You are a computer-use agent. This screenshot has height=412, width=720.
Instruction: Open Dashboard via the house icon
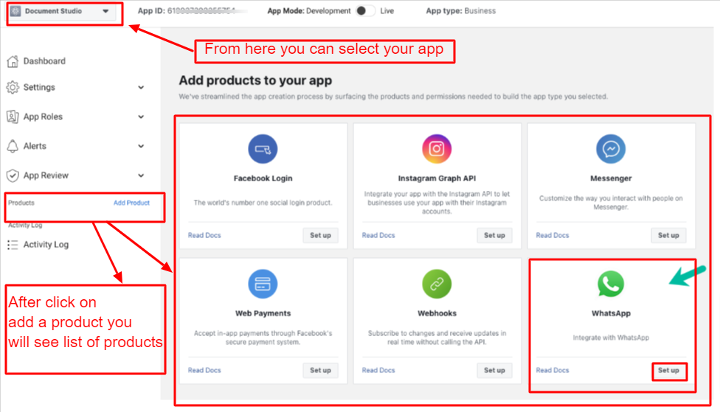[13, 61]
